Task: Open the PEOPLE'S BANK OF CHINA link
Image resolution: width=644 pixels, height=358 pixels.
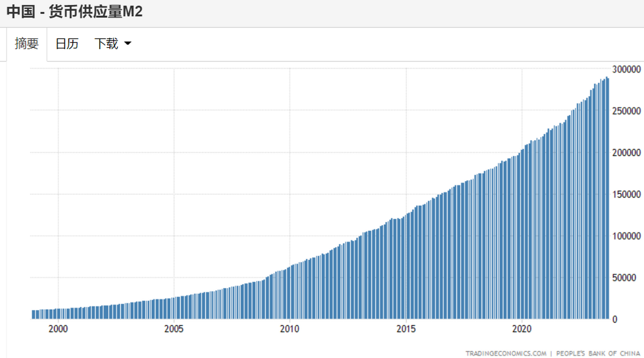Action: [x=598, y=354]
